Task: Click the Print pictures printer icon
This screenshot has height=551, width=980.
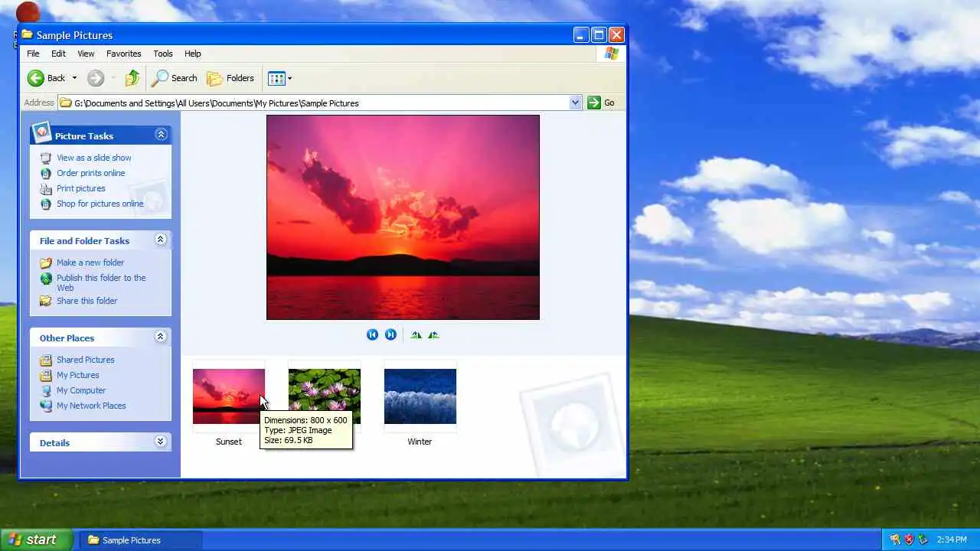Action: 46,188
